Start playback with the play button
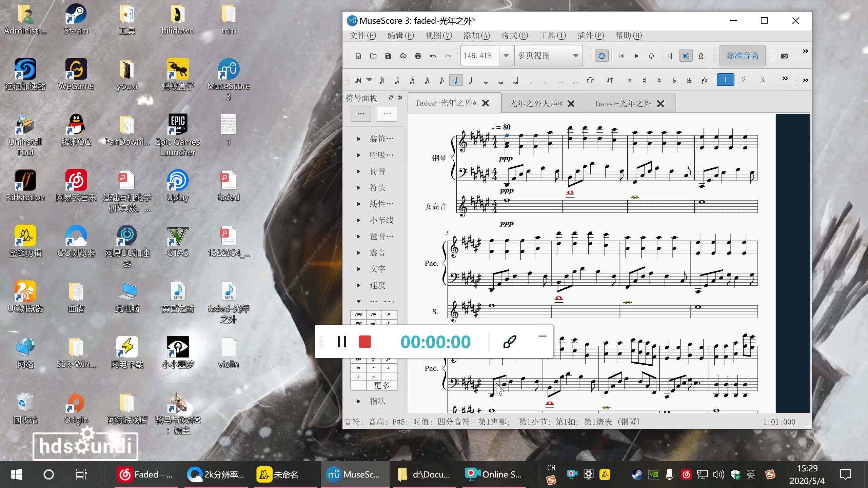 click(x=636, y=56)
